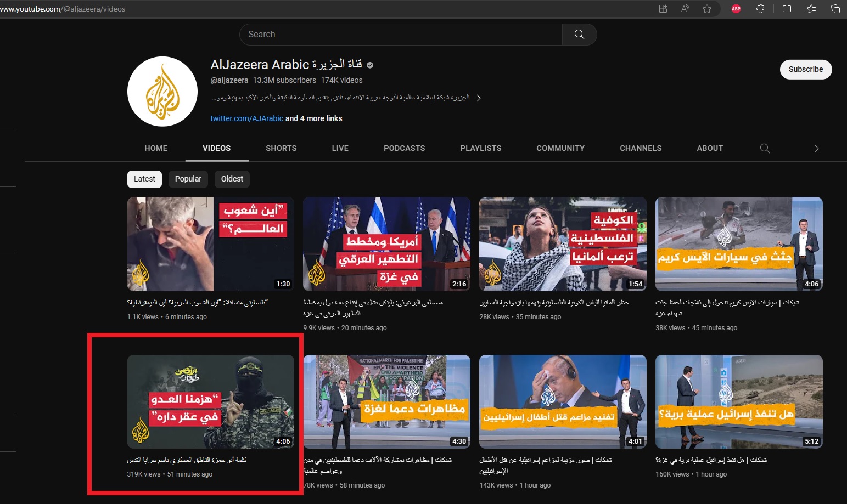The image size is (847, 504).
Task: Open the favorites list icon in the toolbar
Action: pyautogui.click(x=811, y=9)
